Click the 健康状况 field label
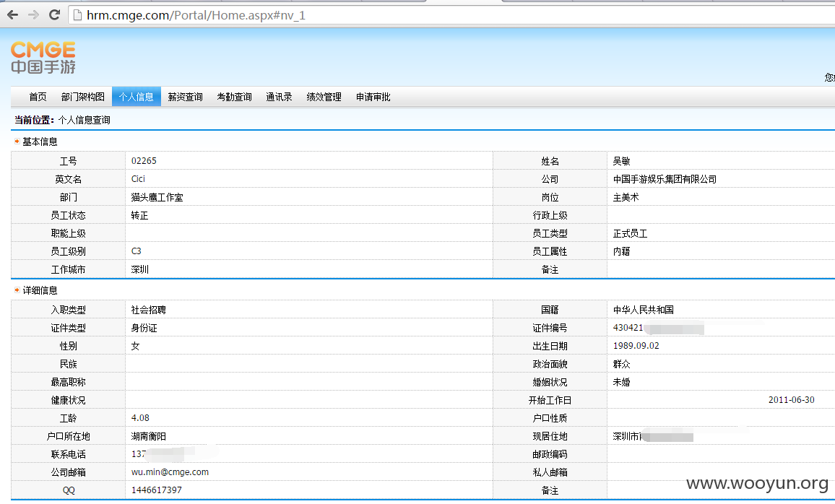835x504 pixels. pyautogui.click(x=68, y=400)
